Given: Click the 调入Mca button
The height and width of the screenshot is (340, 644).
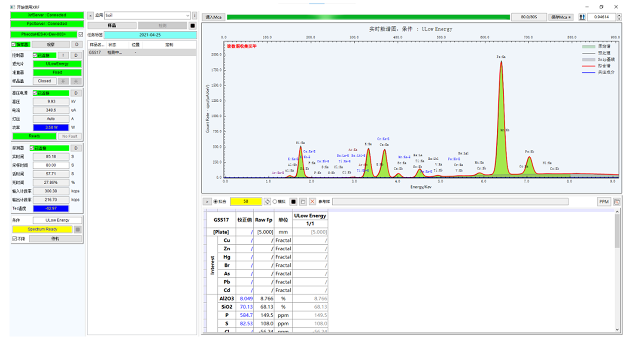Looking at the screenshot, I should pyautogui.click(x=213, y=17).
